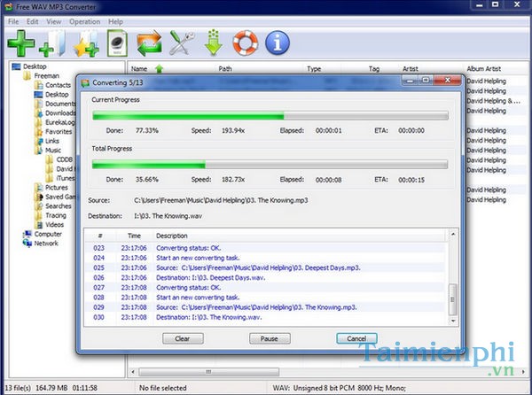Click the blue info About icon
This screenshot has height=395, width=532.
click(278, 43)
